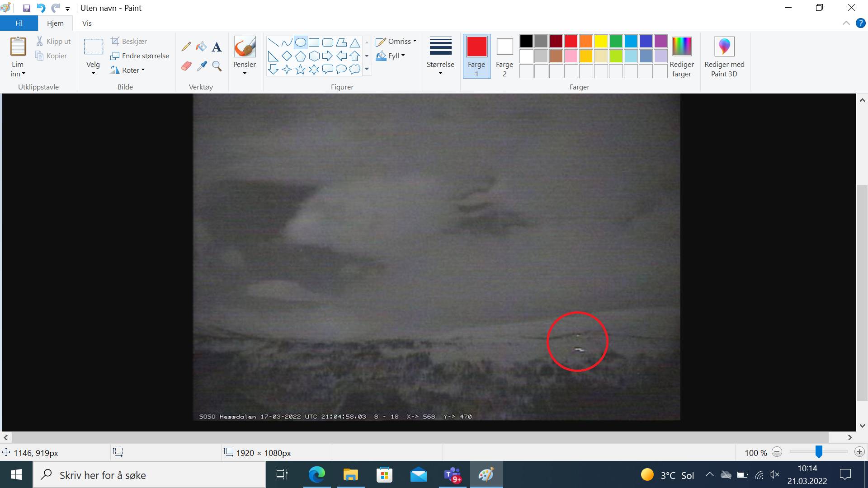Activate Farge 1 color selector
This screenshot has height=488, width=868.
[476, 56]
